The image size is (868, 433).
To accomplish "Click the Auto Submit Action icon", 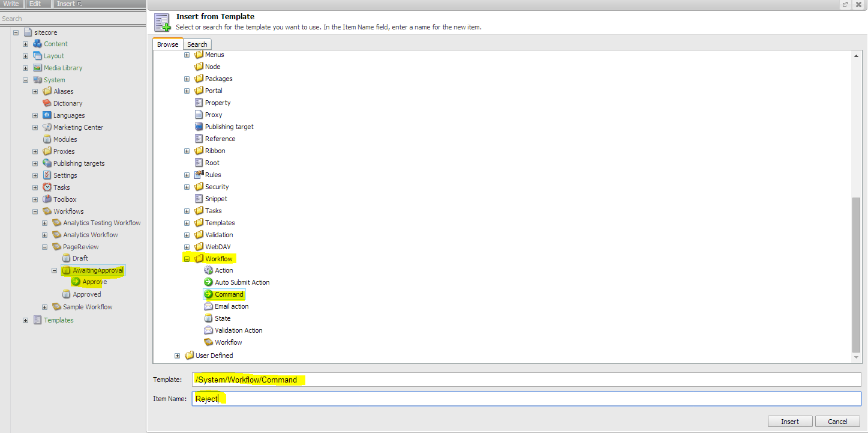I will point(208,282).
